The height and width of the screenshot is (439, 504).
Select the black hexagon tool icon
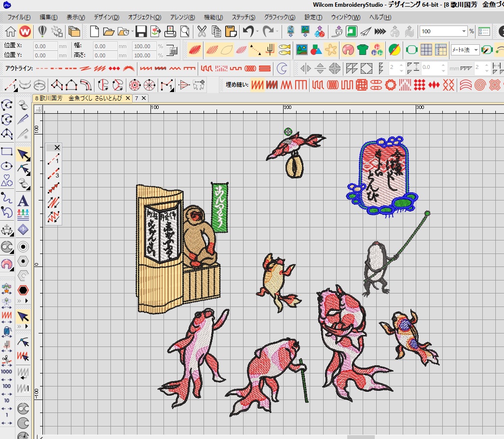point(23,290)
